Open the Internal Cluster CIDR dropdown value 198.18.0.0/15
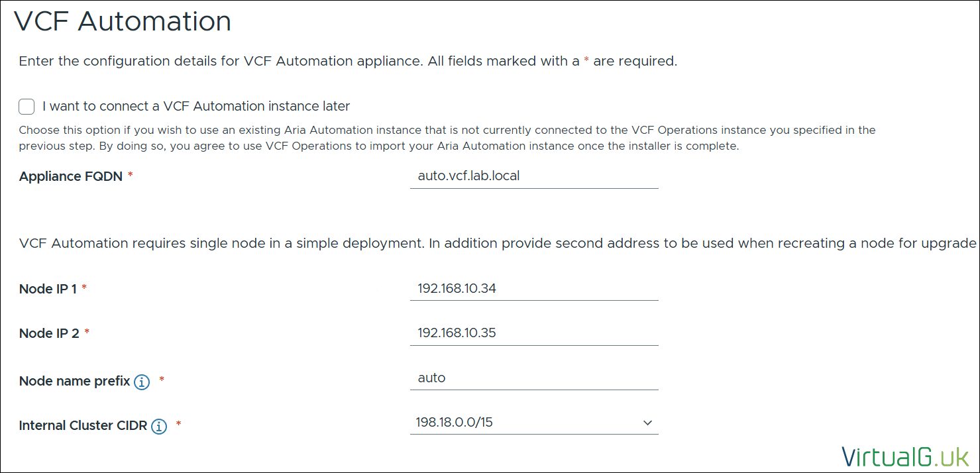The height and width of the screenshot is (473, 980). pyautogui.click(x=523, y=423)
